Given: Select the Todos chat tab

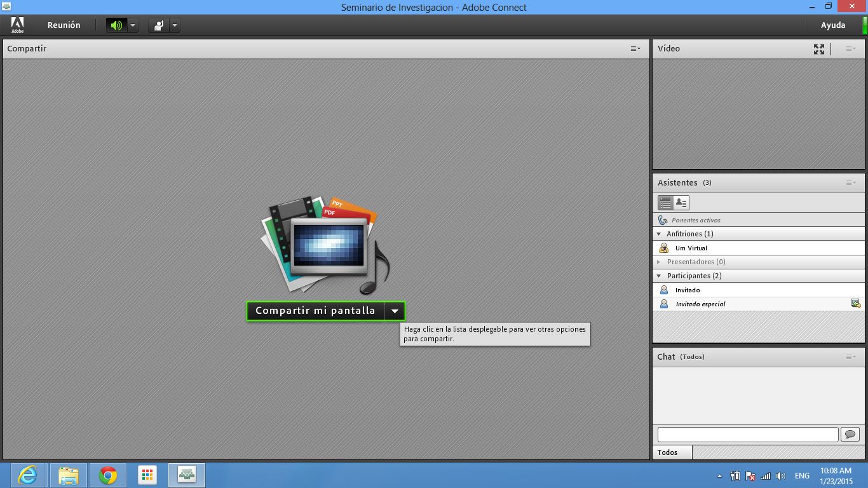Looking at the screenshot, I should pos(672,452).
